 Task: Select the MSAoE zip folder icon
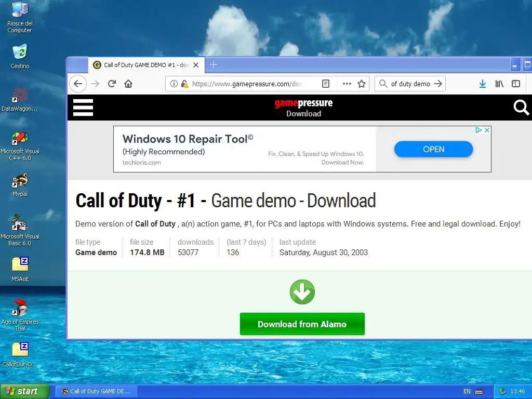(20, 270)
